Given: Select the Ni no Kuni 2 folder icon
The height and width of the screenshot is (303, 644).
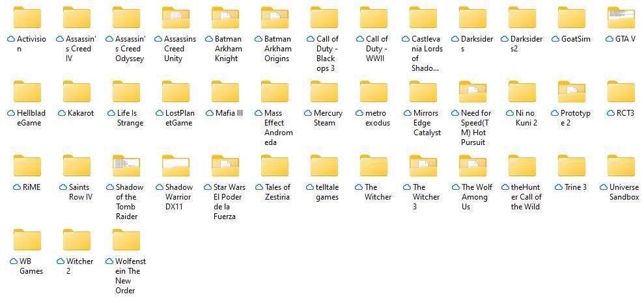Looking at the screenshot, I should (522, 92).
